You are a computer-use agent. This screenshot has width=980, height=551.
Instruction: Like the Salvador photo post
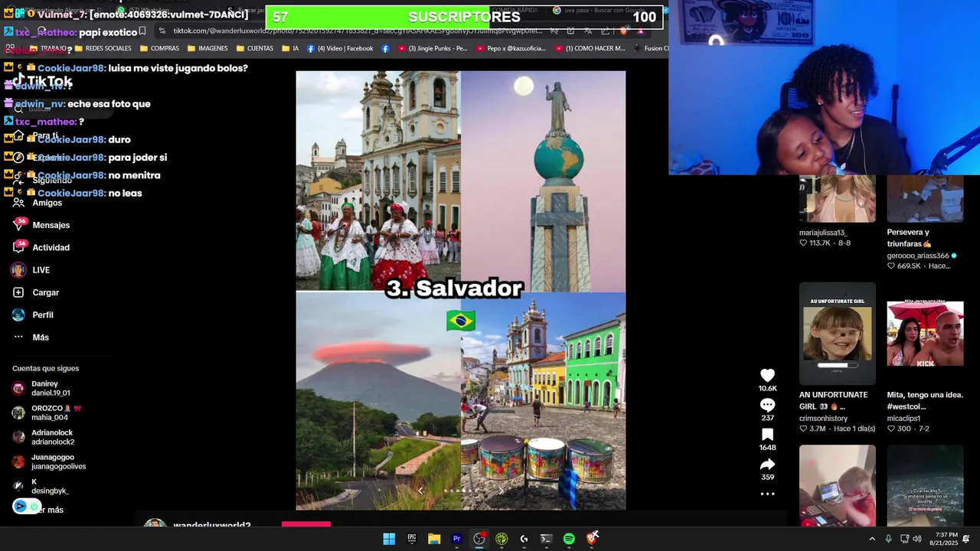767,375
